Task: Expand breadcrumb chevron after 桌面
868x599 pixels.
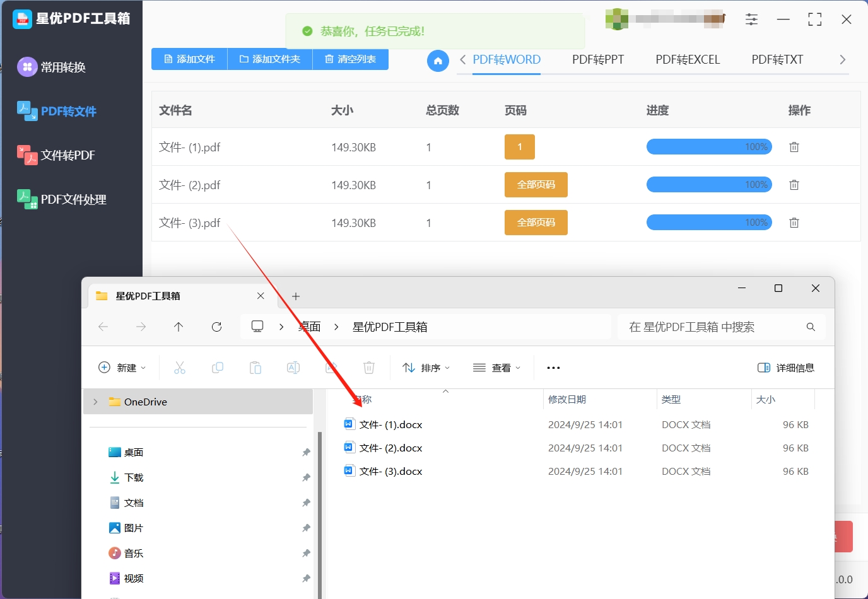Action: [336, 327]
